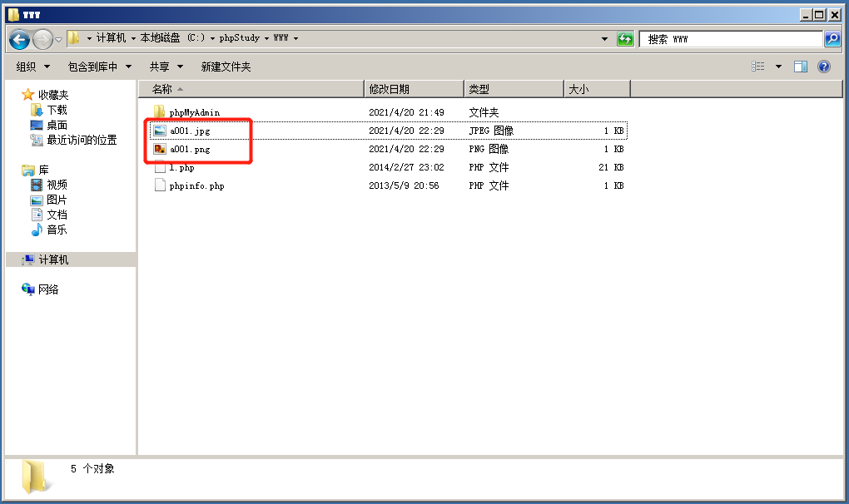Click phpStudy in the address breadcrumb

pos(240,38)
